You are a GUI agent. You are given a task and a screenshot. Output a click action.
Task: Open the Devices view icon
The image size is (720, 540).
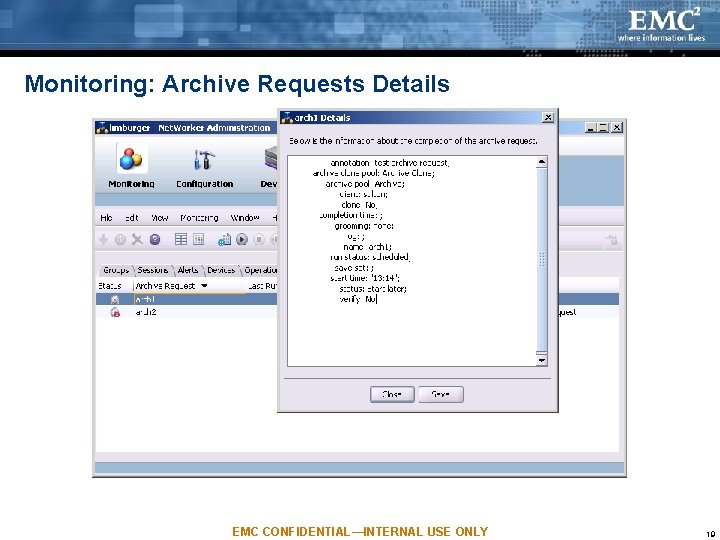[x=271, y=159]
